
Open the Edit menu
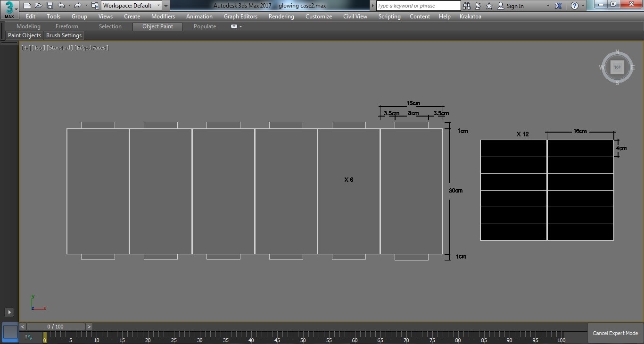click(31, 17)
